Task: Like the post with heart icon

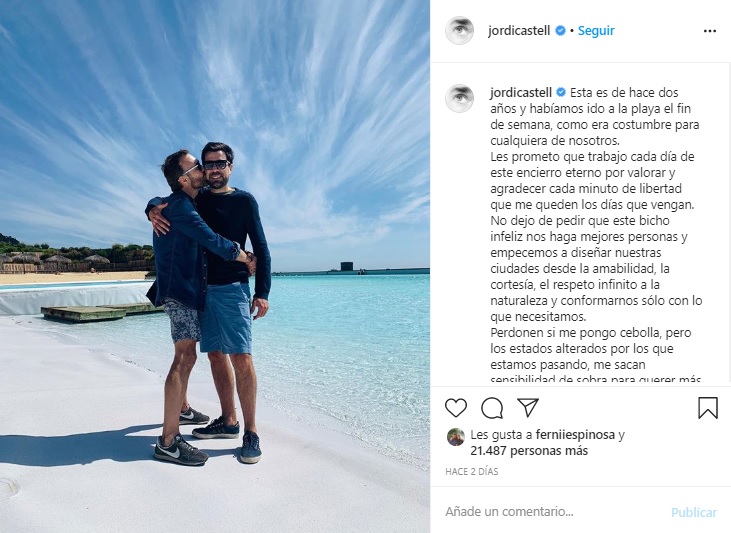Action: (x=455, y=408)
